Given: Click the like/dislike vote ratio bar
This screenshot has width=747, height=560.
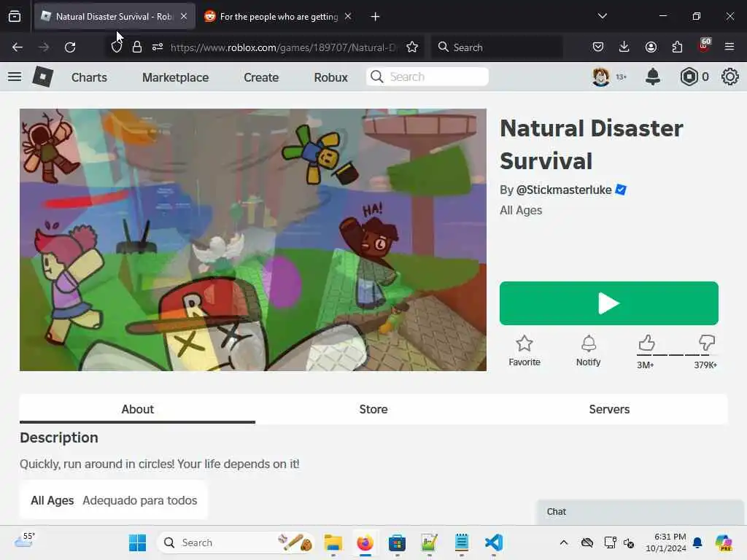Looking at the screenshot, I should pos(677,355).
